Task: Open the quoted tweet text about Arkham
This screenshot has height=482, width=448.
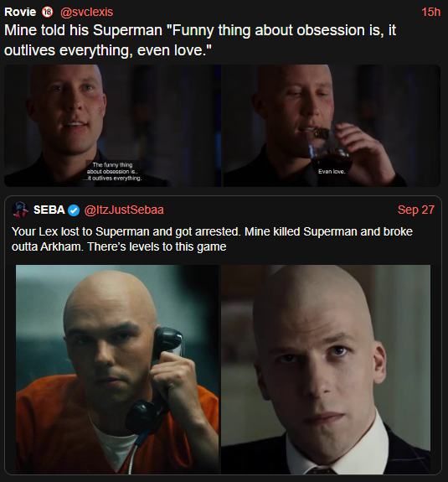Action: pyautogui.click(x=212, y=239)
